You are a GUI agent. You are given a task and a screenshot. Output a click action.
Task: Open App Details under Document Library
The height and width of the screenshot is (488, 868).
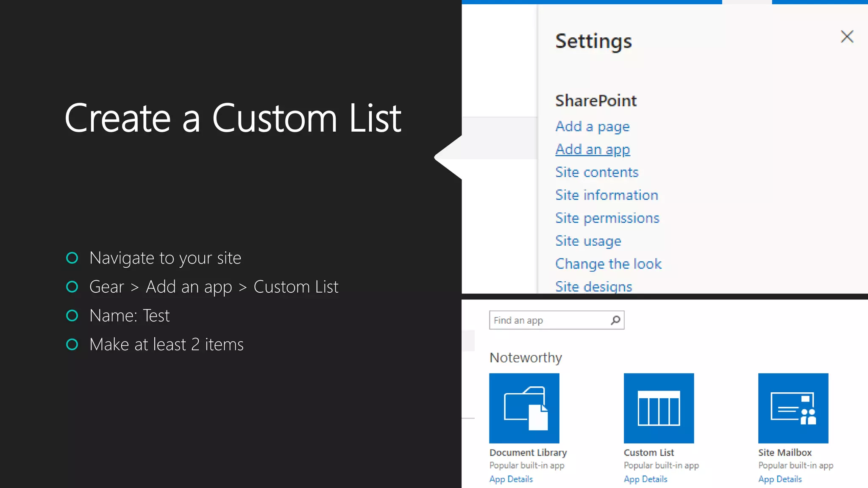[511, 479]
